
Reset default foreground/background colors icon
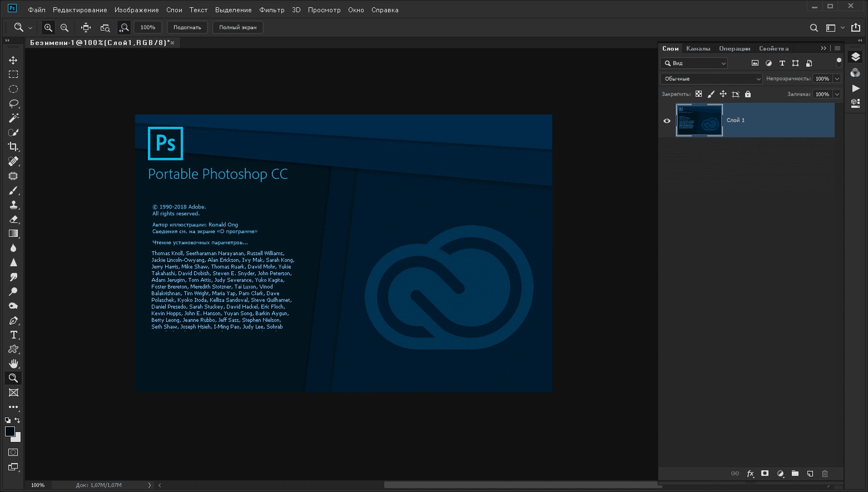tap(8, 420)
